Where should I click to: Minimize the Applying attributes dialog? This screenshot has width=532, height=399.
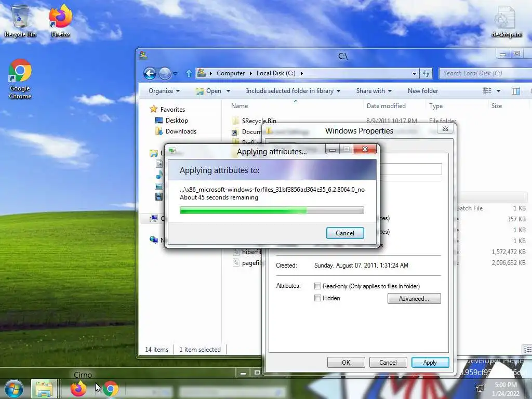click(332, 149)
